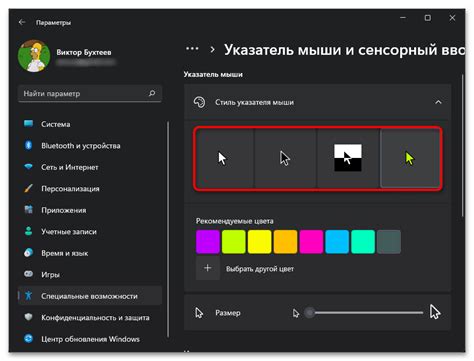Select the black mouse pointer style
This screenshot has height=361, width=474.
pos(285,158)
